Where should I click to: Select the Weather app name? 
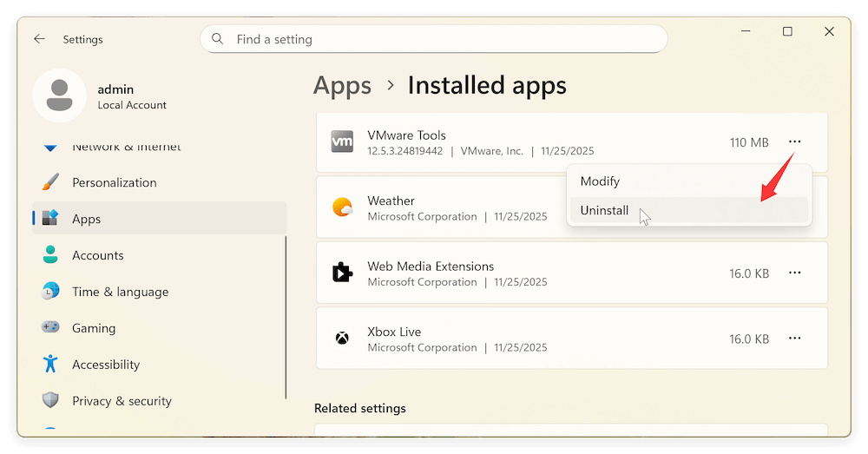pyautogui.click(x=391, y=201)
